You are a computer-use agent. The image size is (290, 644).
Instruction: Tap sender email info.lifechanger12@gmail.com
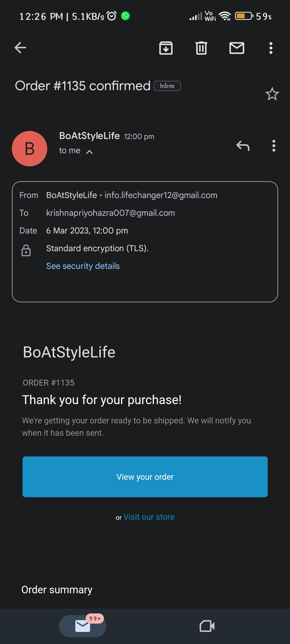161,195
